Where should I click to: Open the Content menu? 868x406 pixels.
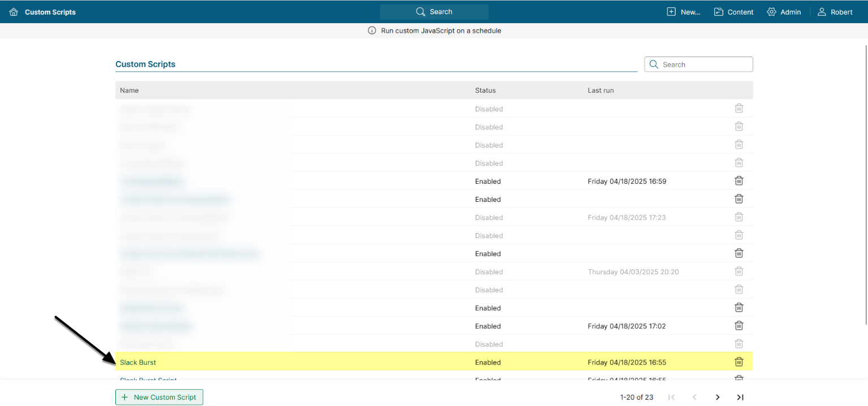pyautogui.click(x=733, y=12)
